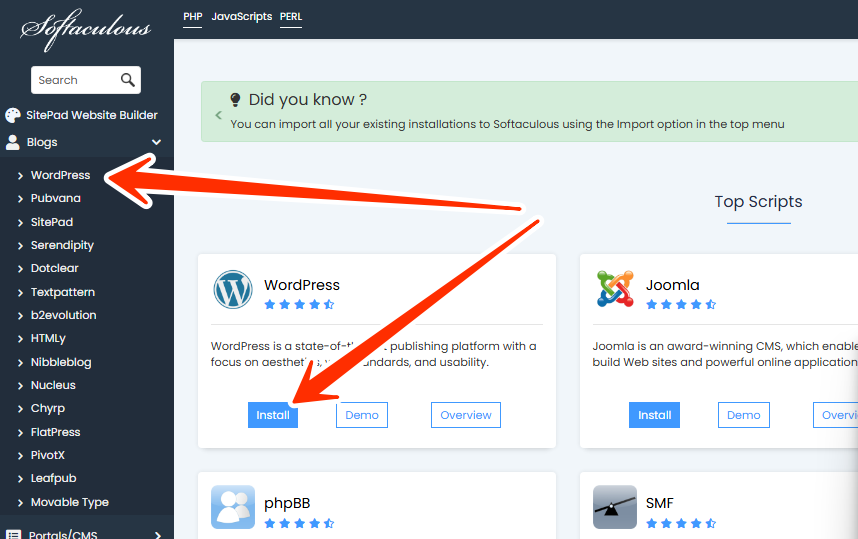Expand the Portals/CMS category arrow
The image size is (858, 539).
(158, 535)
